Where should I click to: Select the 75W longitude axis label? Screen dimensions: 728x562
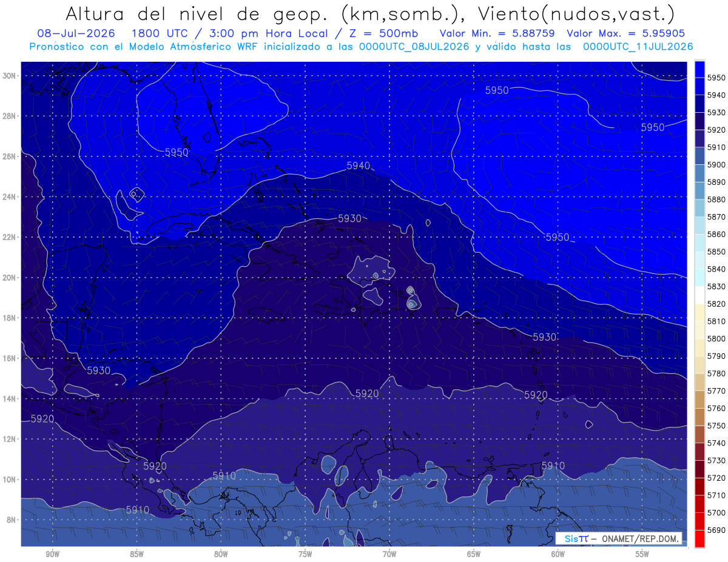(305, 555)
